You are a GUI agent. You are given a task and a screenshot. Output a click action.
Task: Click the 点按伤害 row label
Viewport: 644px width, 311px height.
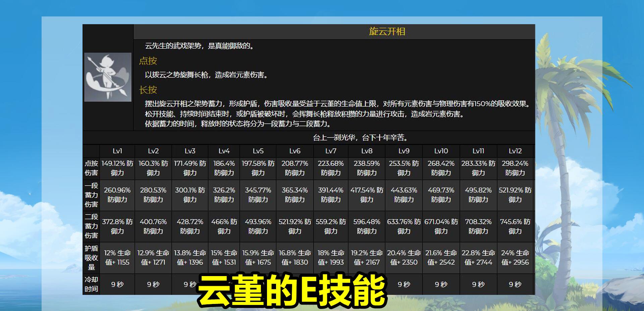(x=91, y=168)
